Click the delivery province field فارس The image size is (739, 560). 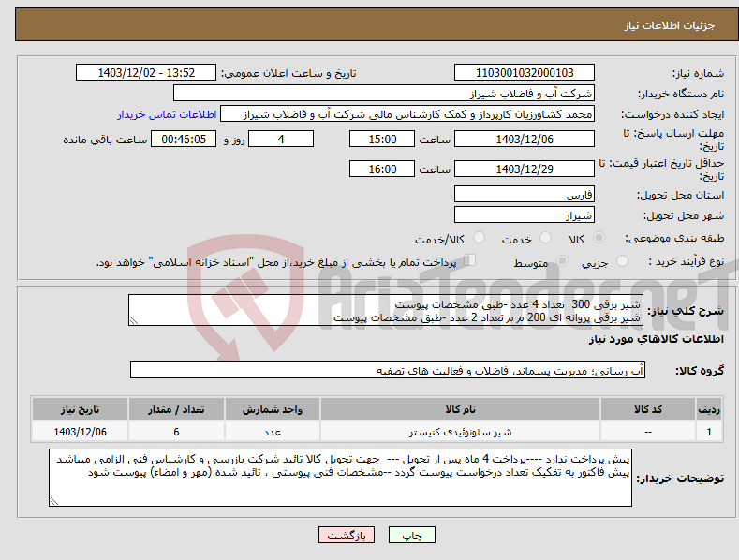525,194
